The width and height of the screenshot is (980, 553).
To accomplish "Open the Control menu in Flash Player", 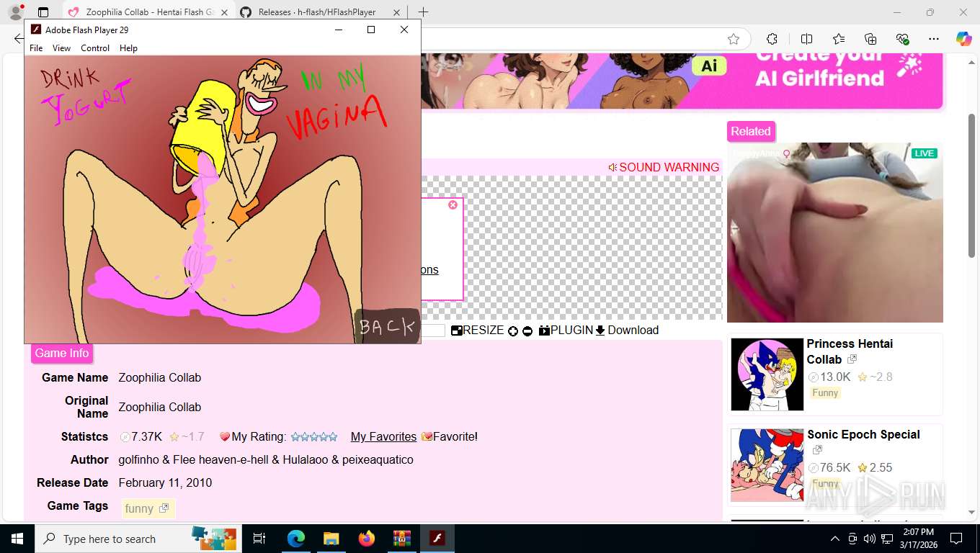I will 95,48.
